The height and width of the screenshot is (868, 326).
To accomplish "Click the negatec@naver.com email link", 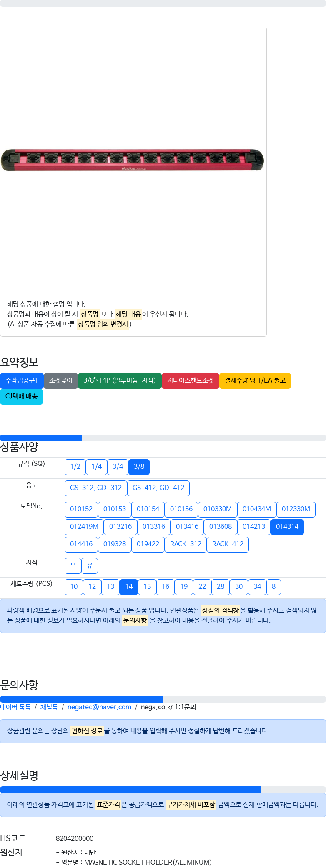I will click(x=99, y=707).
